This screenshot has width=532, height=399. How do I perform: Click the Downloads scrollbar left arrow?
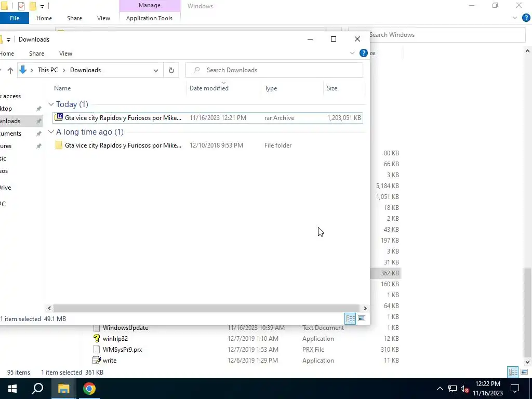click(49, 308)
